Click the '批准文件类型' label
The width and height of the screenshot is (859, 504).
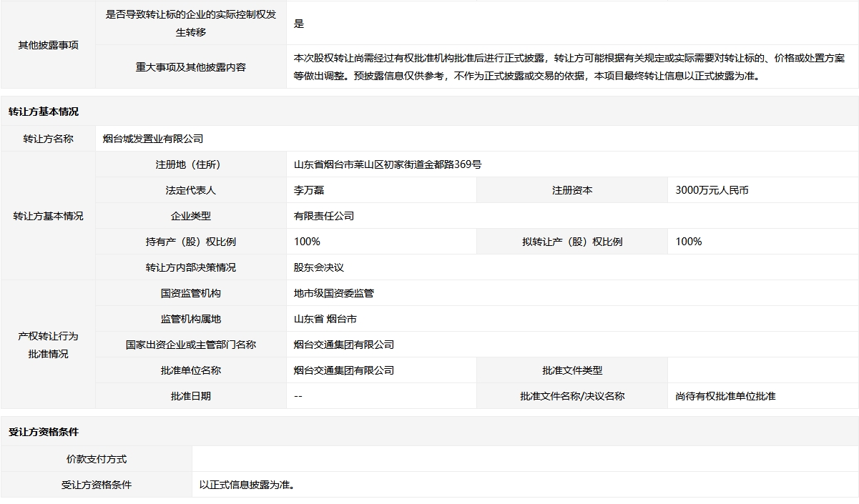pos(572,370)
